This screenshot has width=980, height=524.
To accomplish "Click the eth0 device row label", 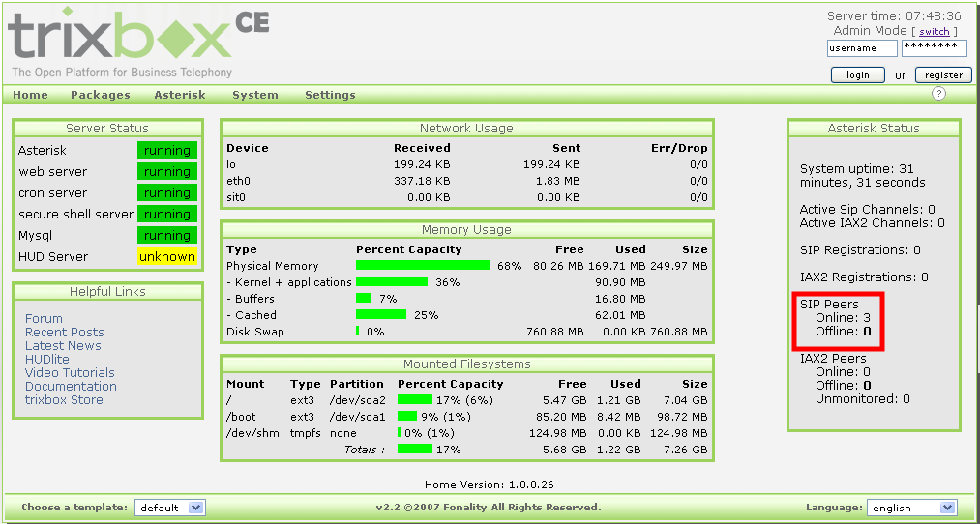I will tap(237, 181).
